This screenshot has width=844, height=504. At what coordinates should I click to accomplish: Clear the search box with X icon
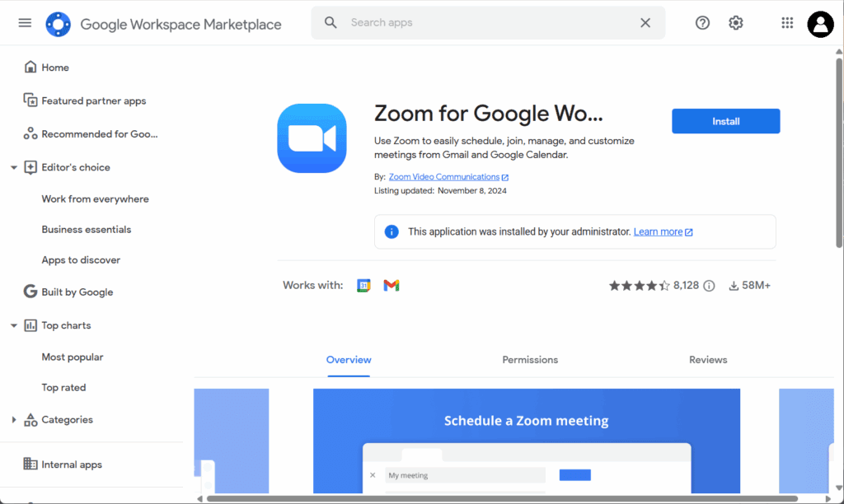(x=645, y=23)
